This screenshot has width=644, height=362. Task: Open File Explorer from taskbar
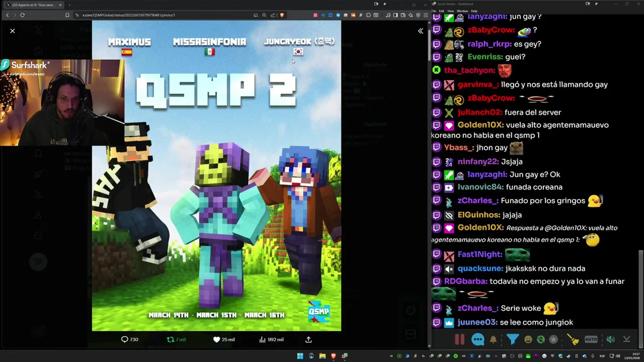tap(322, 356)
